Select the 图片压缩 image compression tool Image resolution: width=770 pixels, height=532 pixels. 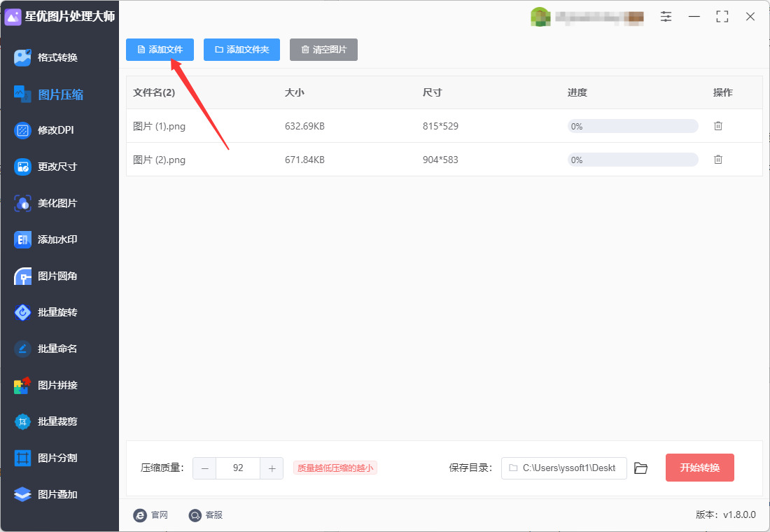pos(48,94)
